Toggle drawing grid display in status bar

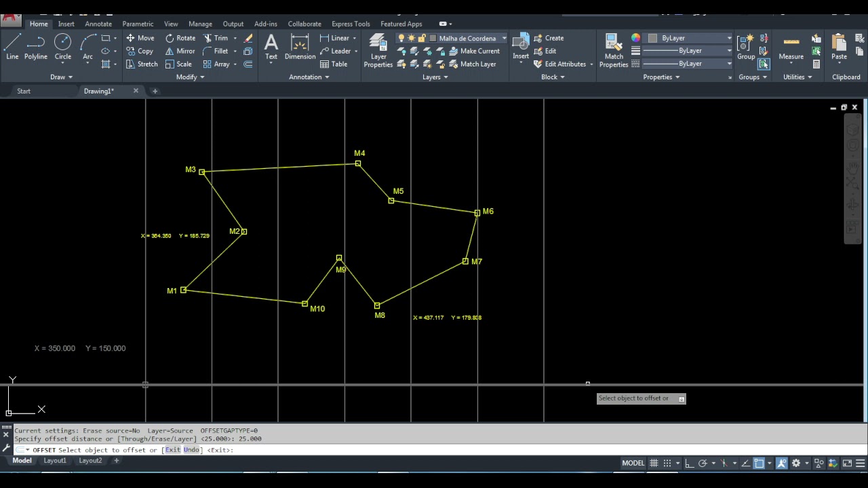[x=654, y=463]
